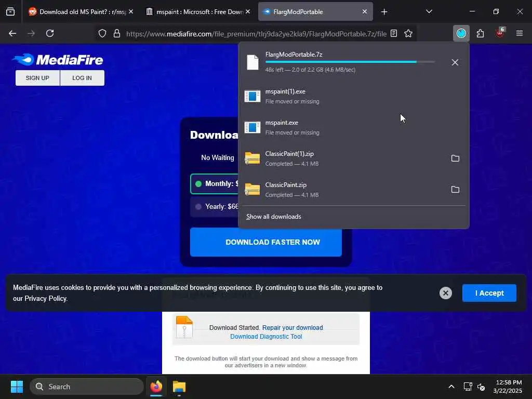Open a new browser tab
The image size is (532, 399).
click(x=384, y=12)
